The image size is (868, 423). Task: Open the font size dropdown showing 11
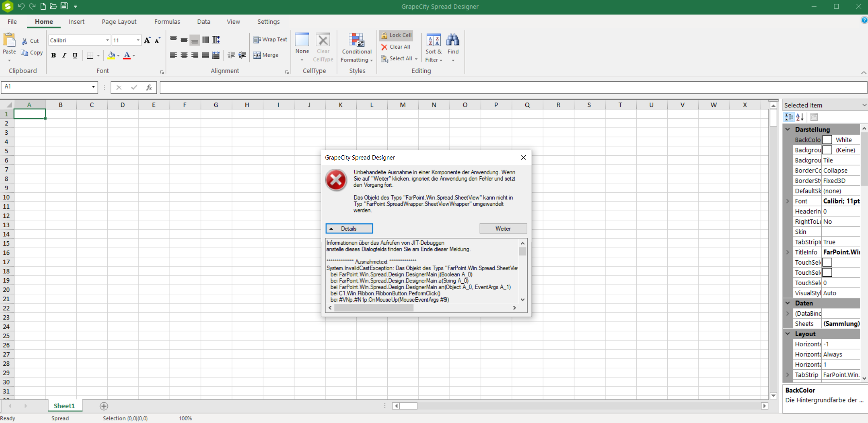(x=138, y=40)
